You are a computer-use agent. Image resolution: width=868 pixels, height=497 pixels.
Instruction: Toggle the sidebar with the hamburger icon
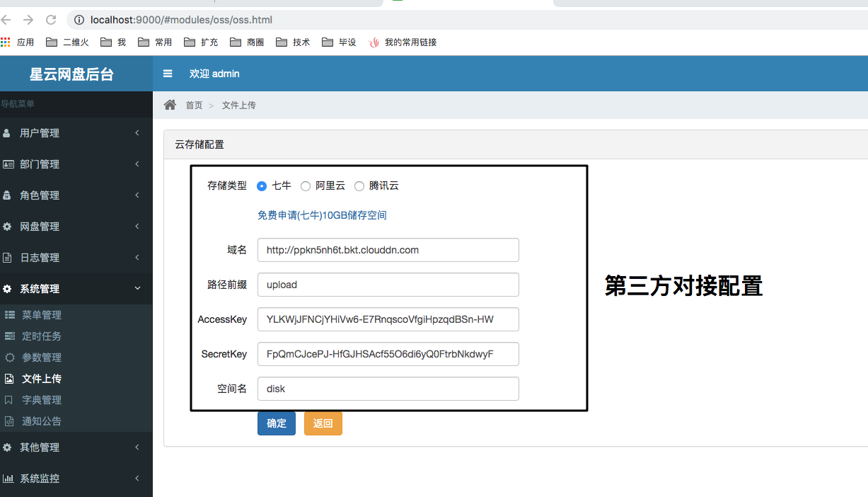click(168, 74)
